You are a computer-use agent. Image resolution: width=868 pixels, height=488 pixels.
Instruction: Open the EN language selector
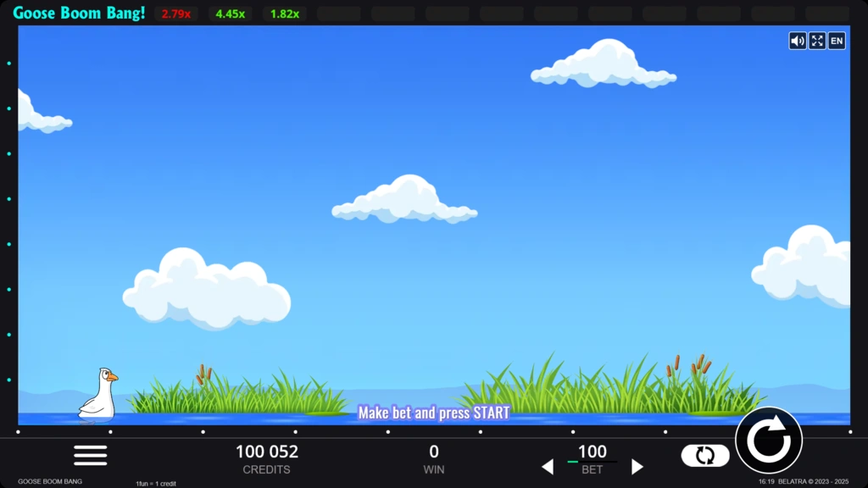click(837, 41)
